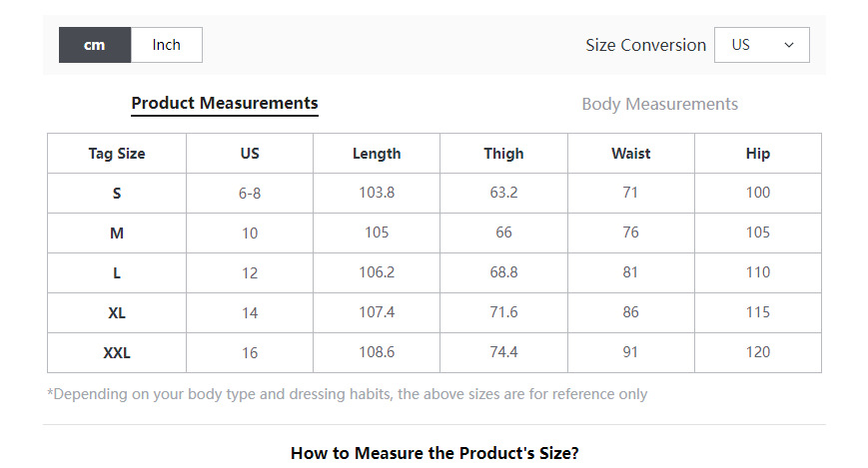Open the Size Conversion US dropdown

click(x=761, y=45)
